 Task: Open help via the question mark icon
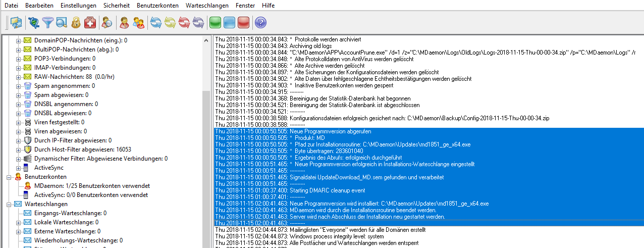[260, 22]
